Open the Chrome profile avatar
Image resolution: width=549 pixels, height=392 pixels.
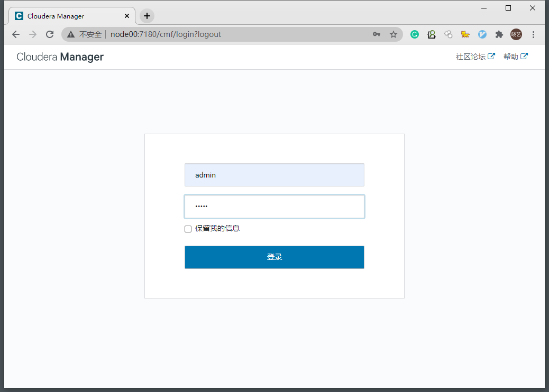[x=516, y=34]
